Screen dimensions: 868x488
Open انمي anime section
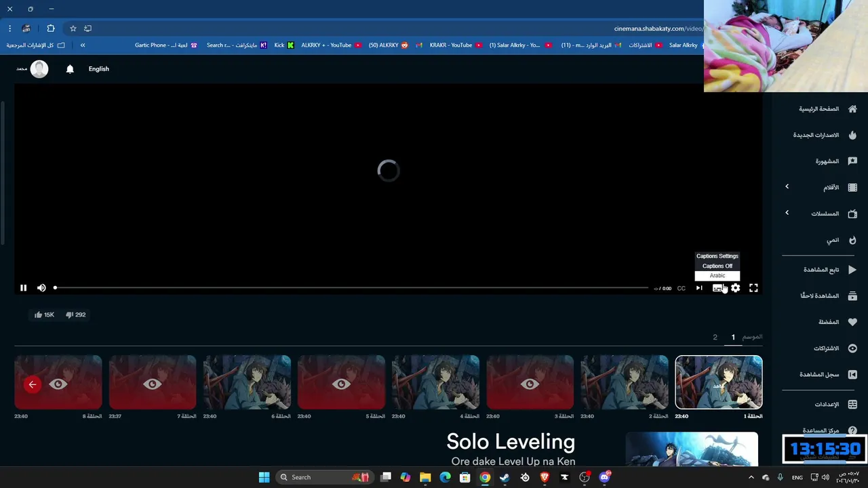[x=842, y=240]
